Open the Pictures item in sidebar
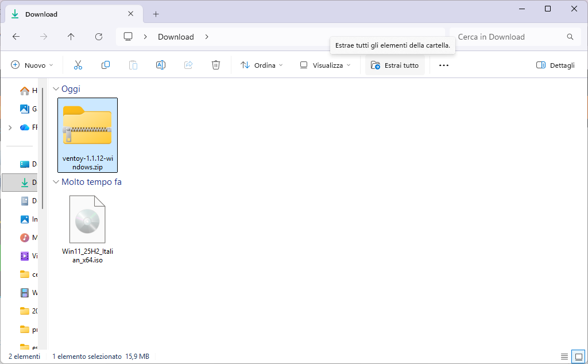Screen dimensions: 588x364 28,219
